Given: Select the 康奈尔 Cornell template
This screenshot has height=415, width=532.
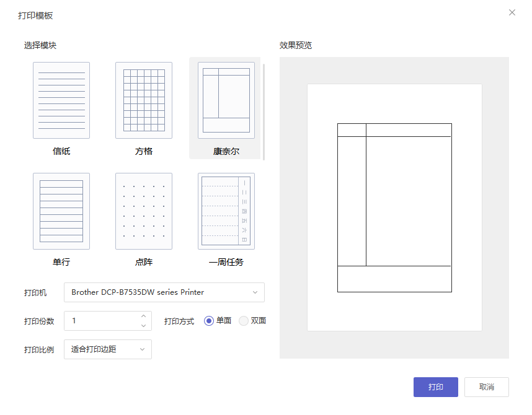Looking at the screenshot, I should 226,100.
